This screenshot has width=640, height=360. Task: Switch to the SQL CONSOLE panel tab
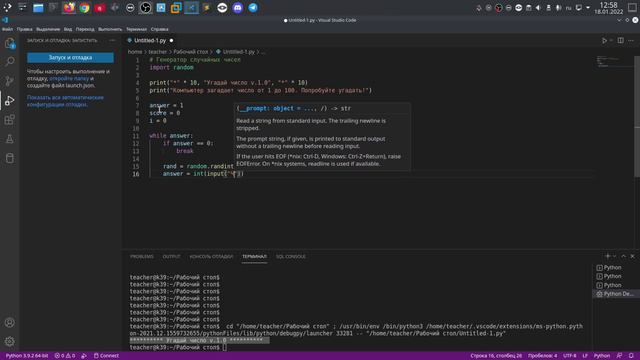pyautogui.click(x=291, y=257)
